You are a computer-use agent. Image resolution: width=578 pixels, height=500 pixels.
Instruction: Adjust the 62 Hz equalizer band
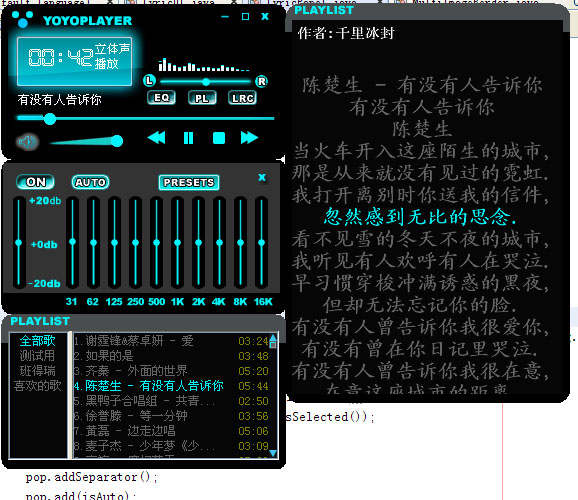point(94,242)
